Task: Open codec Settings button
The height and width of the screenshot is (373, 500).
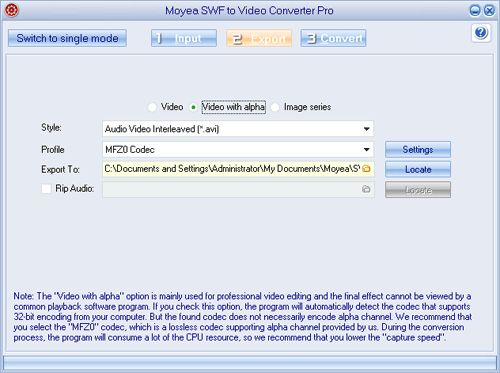Action: pyautogui.click(x=418, y=149)
